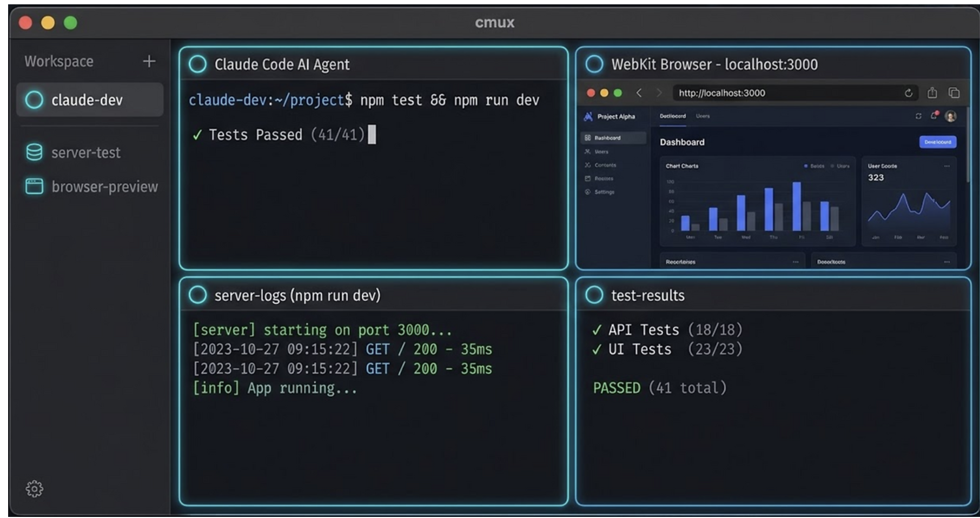Click the scrollbar in the WebKit browser page
Image resolution: width=980 pixels, height=518 pixels.
point(968,145)
